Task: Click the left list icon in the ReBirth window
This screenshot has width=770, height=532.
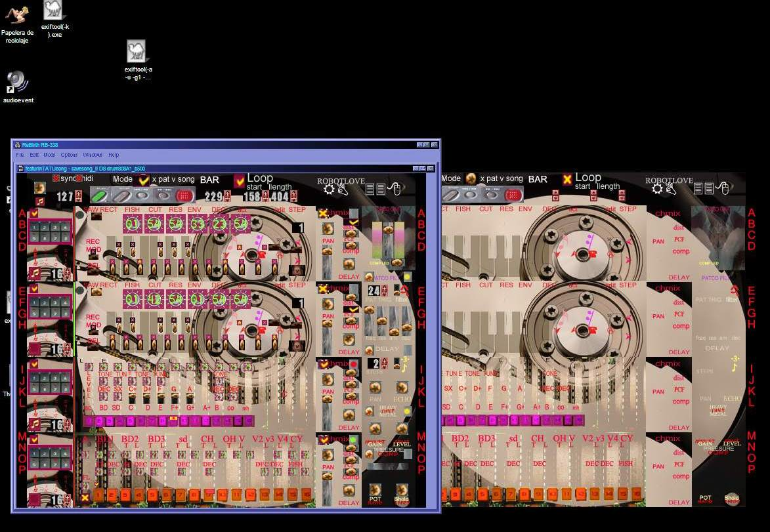Action: (x=370, y=190)
